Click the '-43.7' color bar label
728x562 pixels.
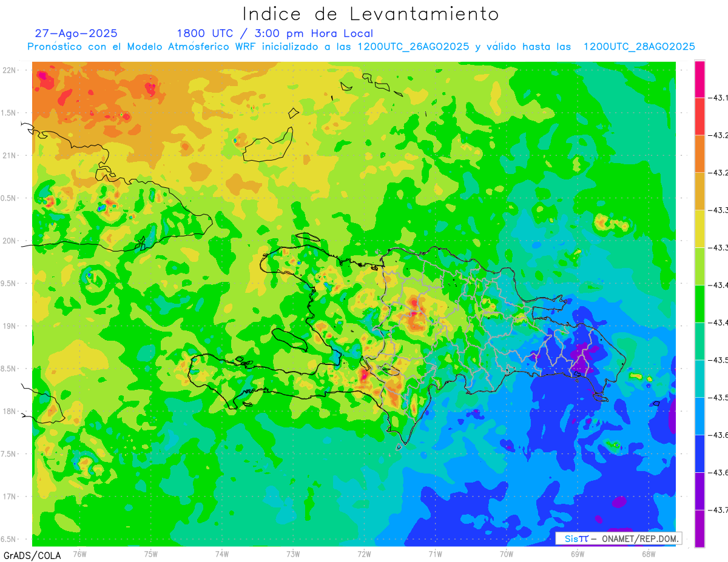point(719,510)
